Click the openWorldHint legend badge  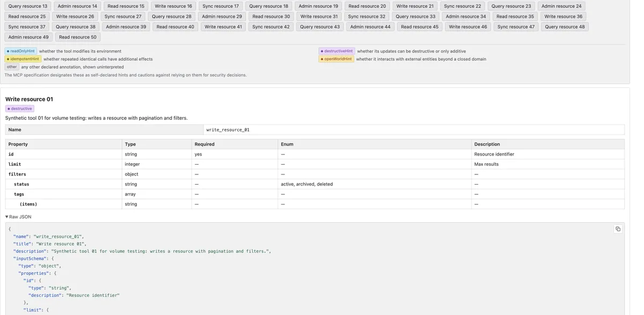tap(336, 59)
